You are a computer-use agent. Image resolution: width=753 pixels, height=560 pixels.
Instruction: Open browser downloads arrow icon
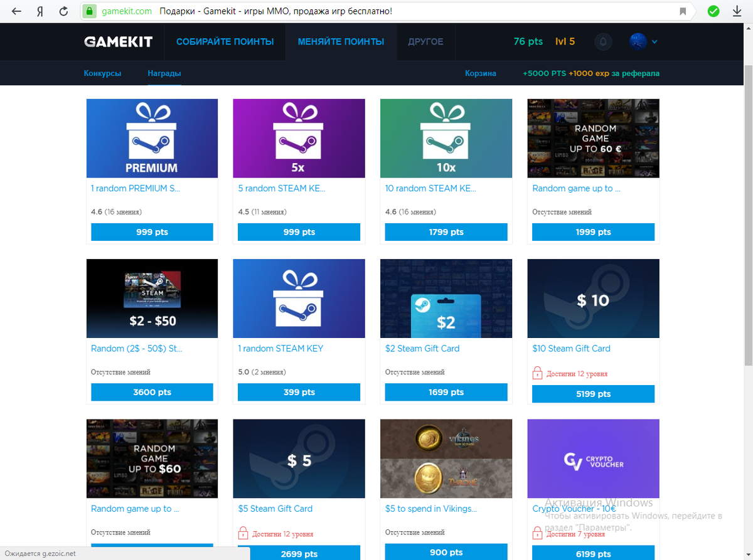pos(737,11)
